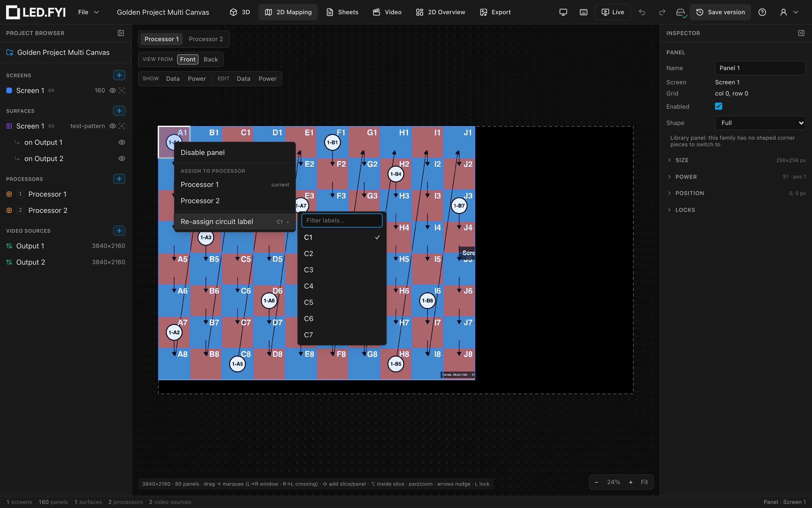
Task: Collapse the Inspector panel icon
Action: point(801,33)
